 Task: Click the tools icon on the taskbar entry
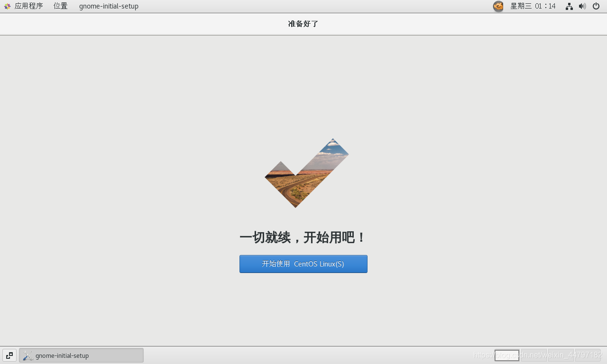28,355
